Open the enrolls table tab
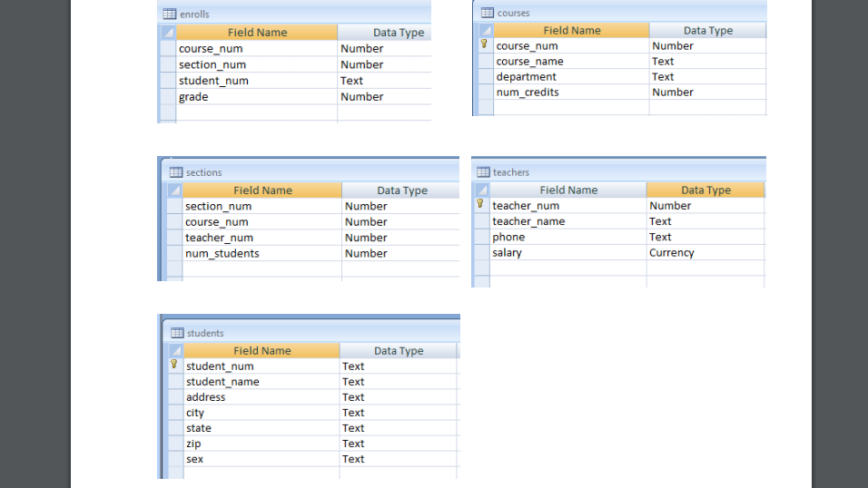The width and height of the screenshot is (868, 488). (x=194, y=15)
